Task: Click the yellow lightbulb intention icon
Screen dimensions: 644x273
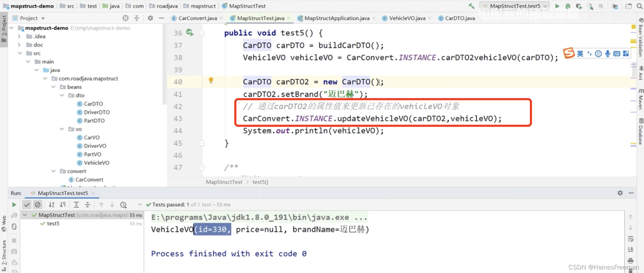Action: tap(211, 80)
